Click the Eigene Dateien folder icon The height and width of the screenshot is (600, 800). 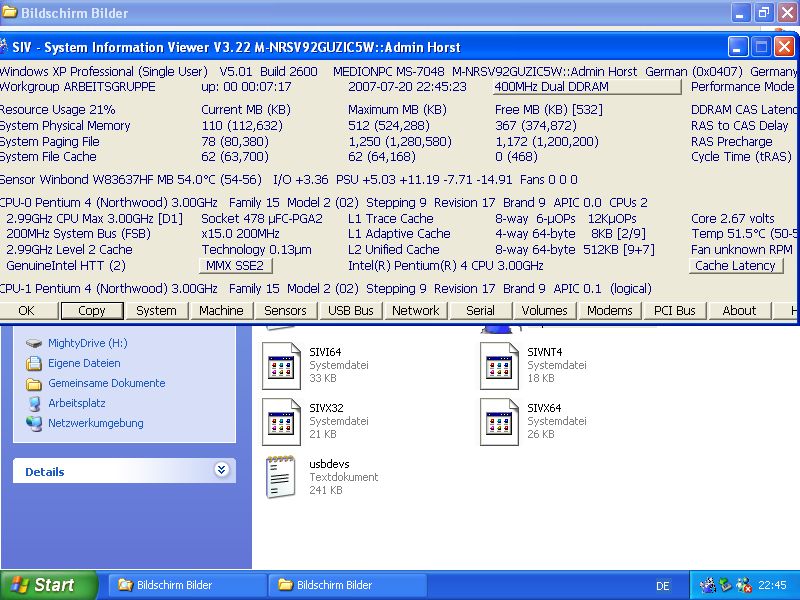[x=34, y=363]
